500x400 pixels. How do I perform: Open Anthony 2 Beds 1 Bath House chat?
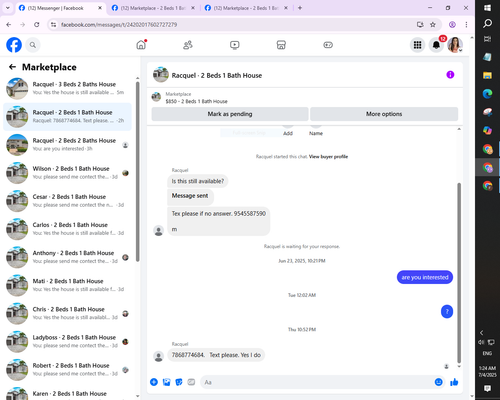pyautogui.click(x=67, y=257)
